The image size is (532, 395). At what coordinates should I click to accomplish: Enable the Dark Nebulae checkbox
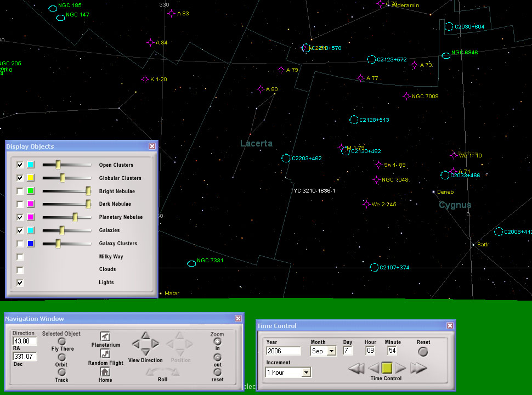(x=20, y=204)
